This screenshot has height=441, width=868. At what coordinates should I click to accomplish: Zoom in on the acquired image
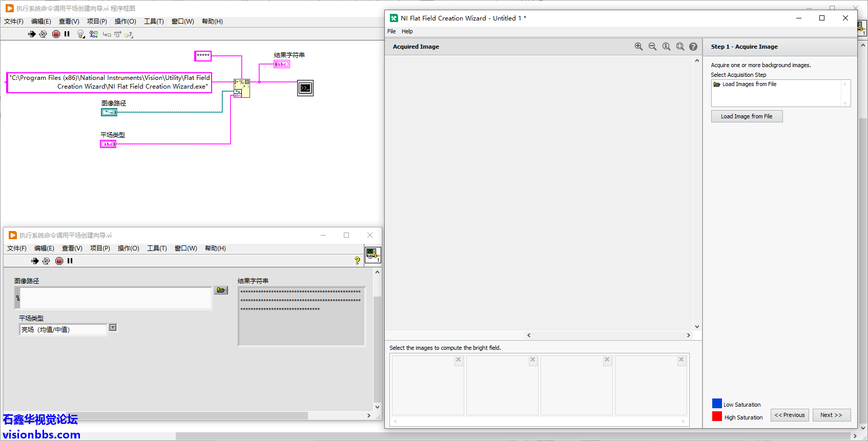pos(638,47)
